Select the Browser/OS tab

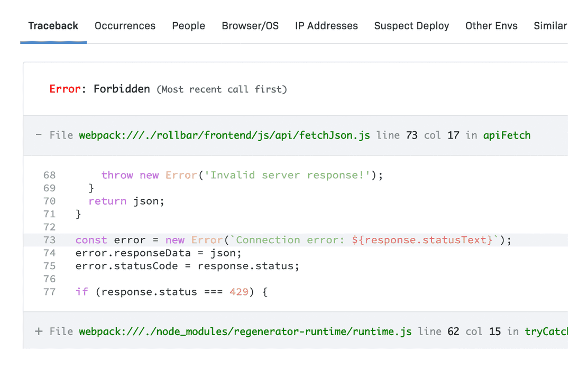(x=250, y=26)
